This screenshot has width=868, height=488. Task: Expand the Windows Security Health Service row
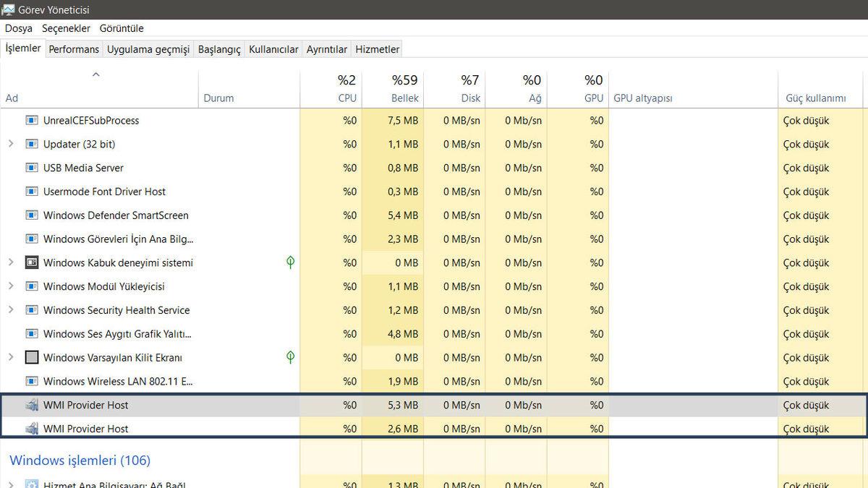pos(11,310)
